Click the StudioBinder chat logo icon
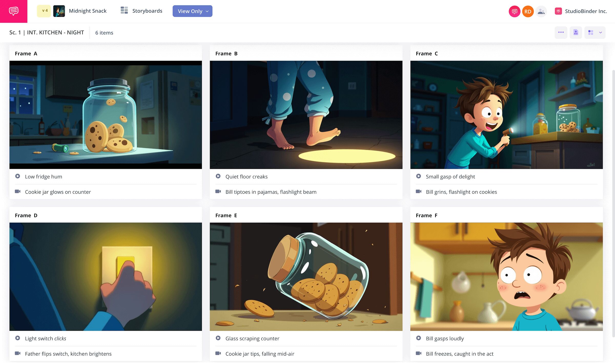The image size is (615, 364). coord(14,11)
